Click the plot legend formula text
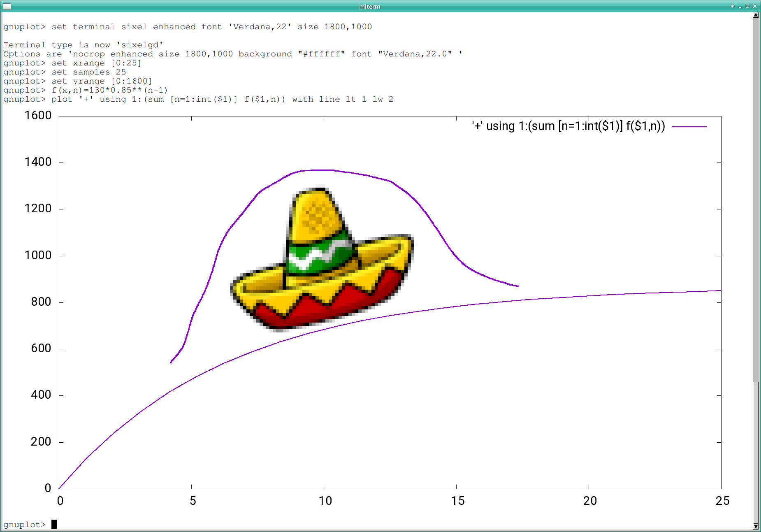 pyautogui.click(x=568, y=126)
